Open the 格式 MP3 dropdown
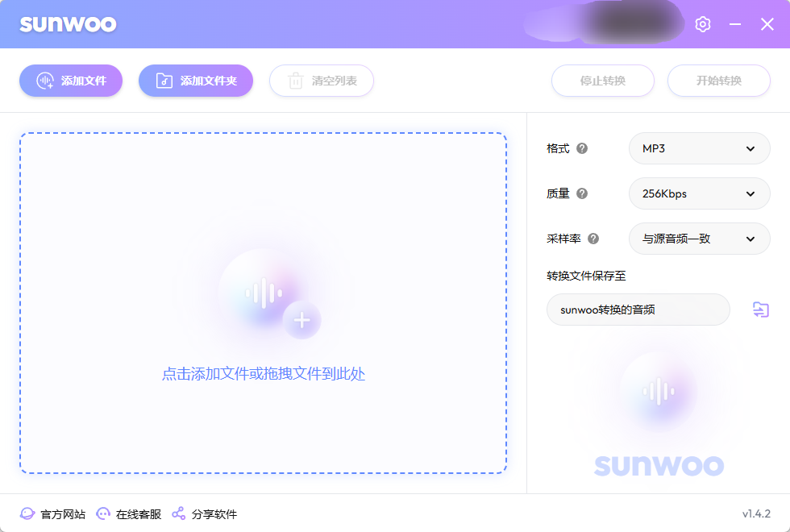The height and width of the screenshot is (532, 790). 700,148
